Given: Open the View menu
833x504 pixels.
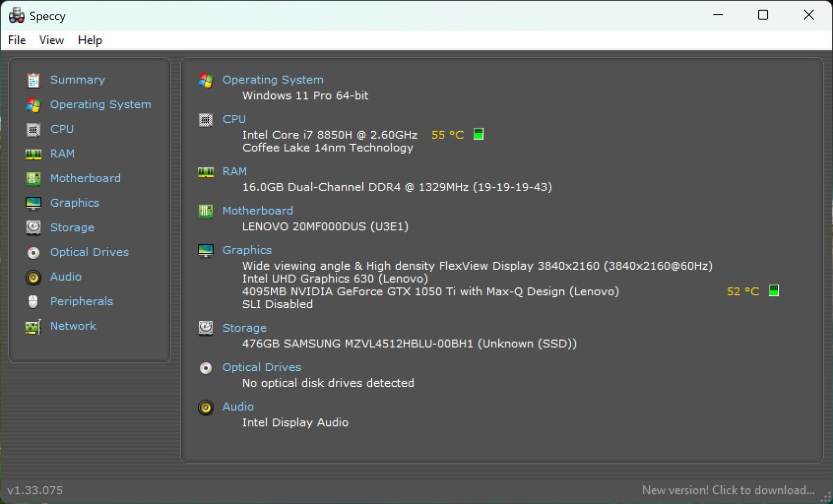Looking at the screenshot, I should pos(52,40).
